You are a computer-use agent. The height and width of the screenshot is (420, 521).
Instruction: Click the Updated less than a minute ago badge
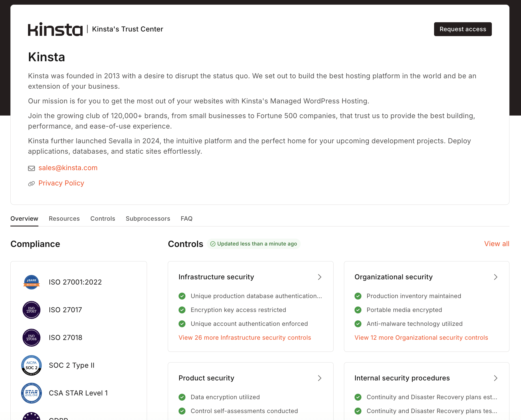(x=254, y=244)
